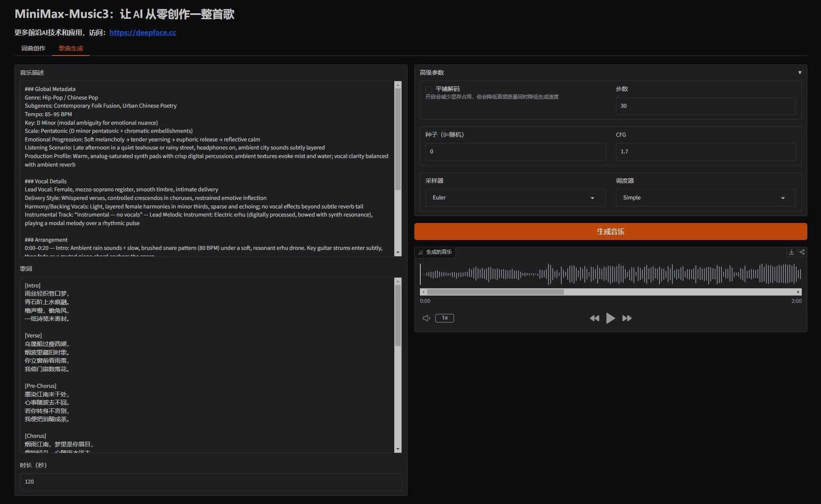This screenshot has width=821, height=504.
Task: Open the 调度器 Simple dropdown
Action: 706,198
